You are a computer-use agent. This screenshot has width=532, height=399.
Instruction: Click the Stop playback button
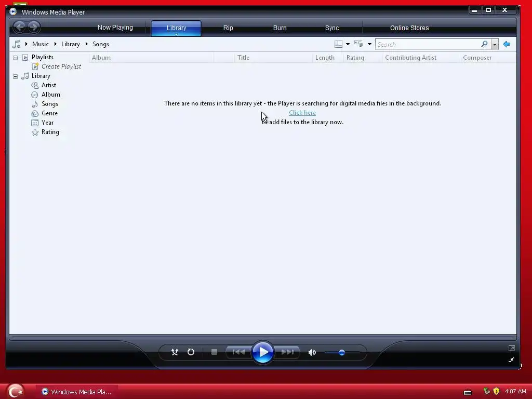pos(214,352)
